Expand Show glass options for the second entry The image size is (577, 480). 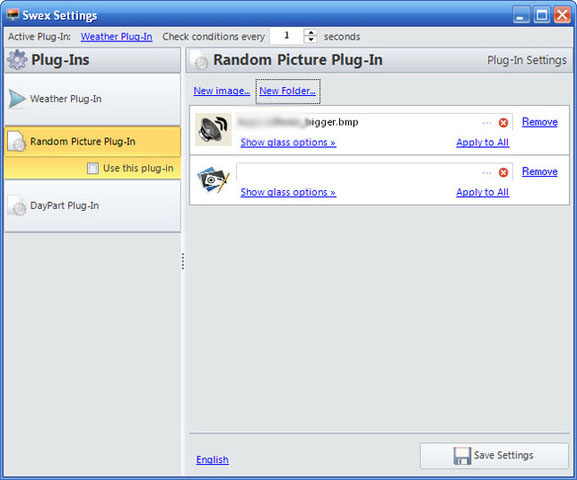(288, 192)
